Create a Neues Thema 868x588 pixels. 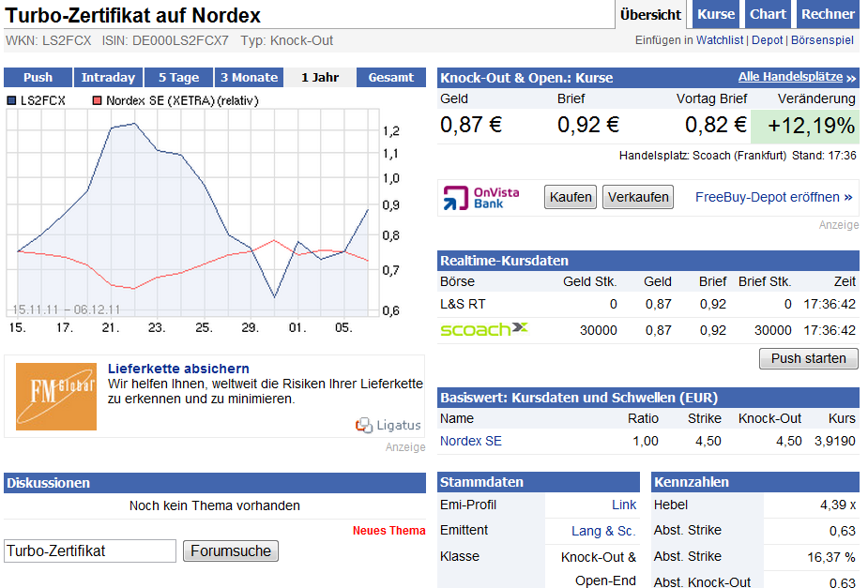tap(388, 531)
